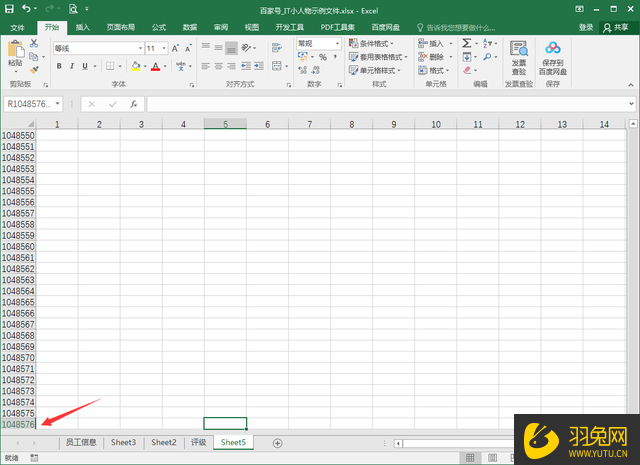The image size is (640, 465).
Task: Center cell text horizontally
Action: (x=219, y=66)
